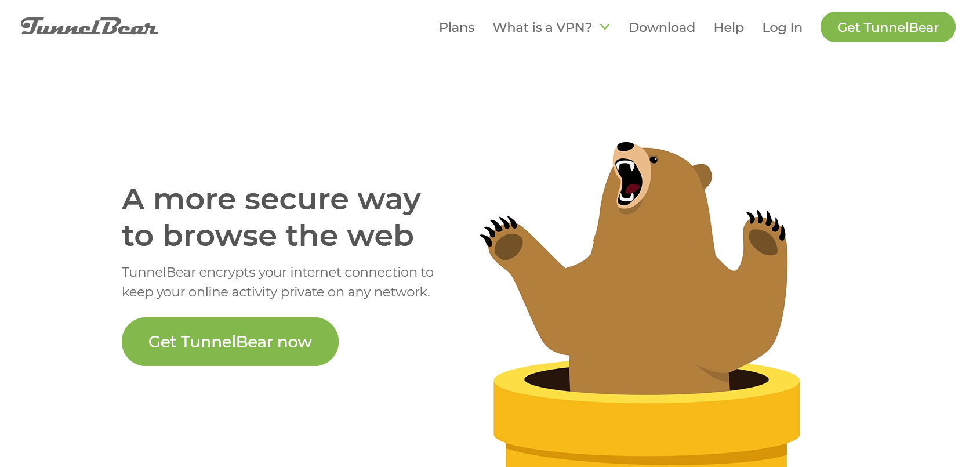Click the bear's small dark eye
980x467 pixels.
click(654, 160)
